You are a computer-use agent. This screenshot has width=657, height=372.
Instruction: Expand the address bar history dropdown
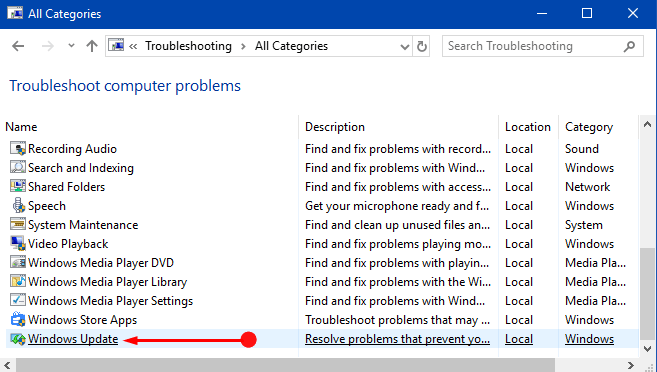pos(404,46)
